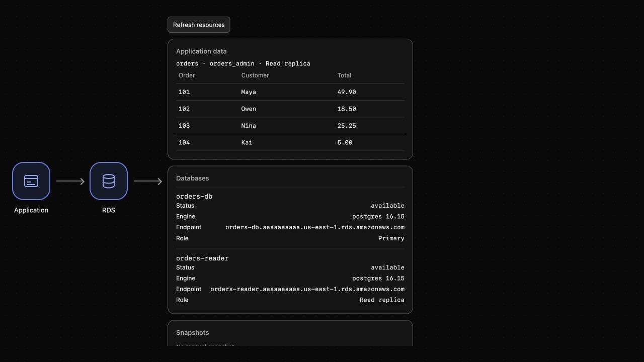Click the Databases panel title
Screen dimensions: 644x362
(192, 178)
